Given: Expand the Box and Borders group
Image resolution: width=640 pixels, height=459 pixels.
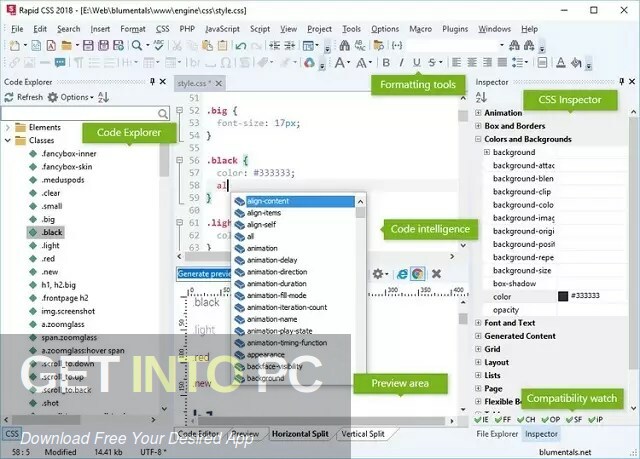Looking at the screenshot, I should click(478, 126).
